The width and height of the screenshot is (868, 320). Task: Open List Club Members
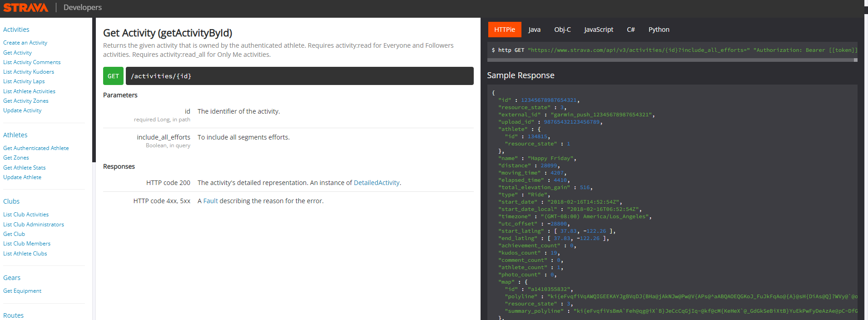pyautogui.click(x=27, y=244)
